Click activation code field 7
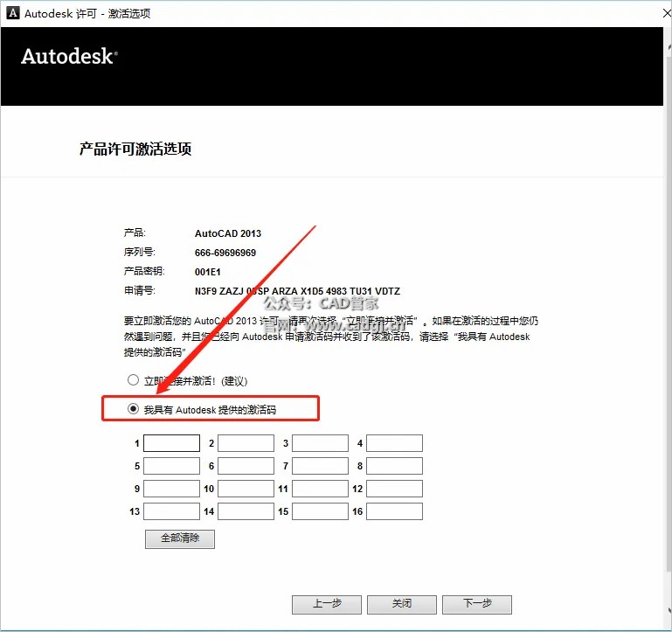The image size is (672, 632). coord(320,466)
